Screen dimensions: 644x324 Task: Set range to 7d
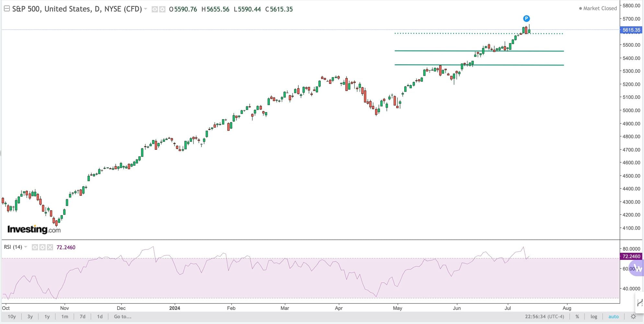83,317
